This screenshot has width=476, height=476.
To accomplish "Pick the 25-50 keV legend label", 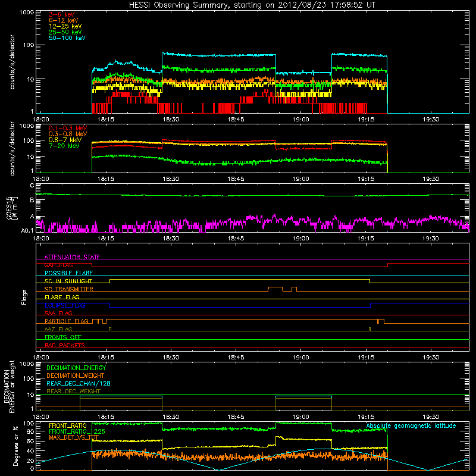I will click(65, 32).
